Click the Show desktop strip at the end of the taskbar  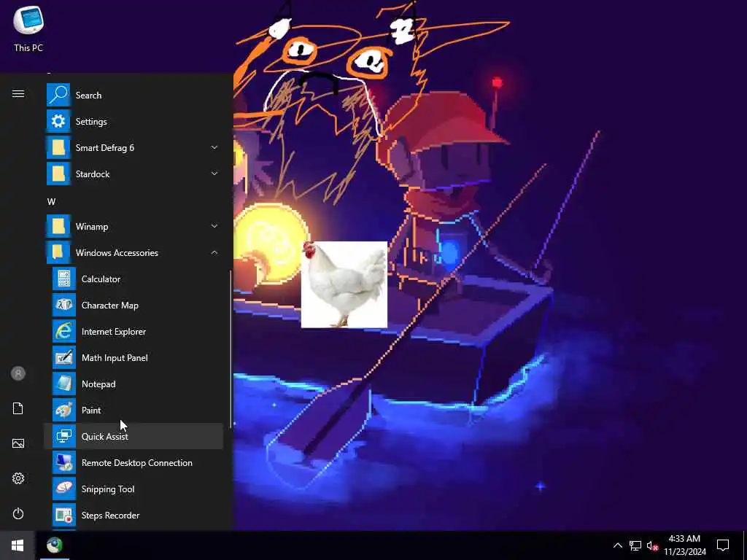pyautogui.click(x=745, y=545)
